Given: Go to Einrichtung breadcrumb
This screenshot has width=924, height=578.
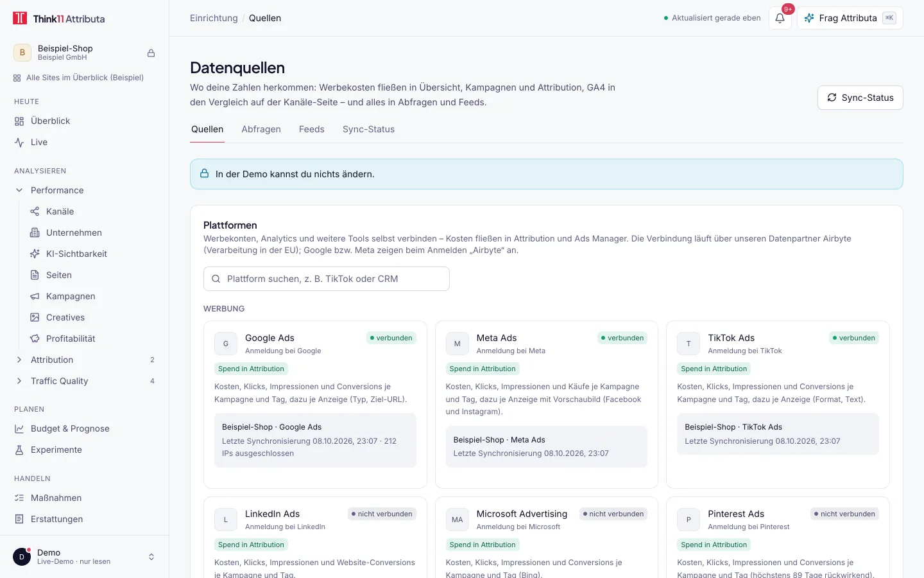Looking at the screenshot, I should click(x=214, y=18).
